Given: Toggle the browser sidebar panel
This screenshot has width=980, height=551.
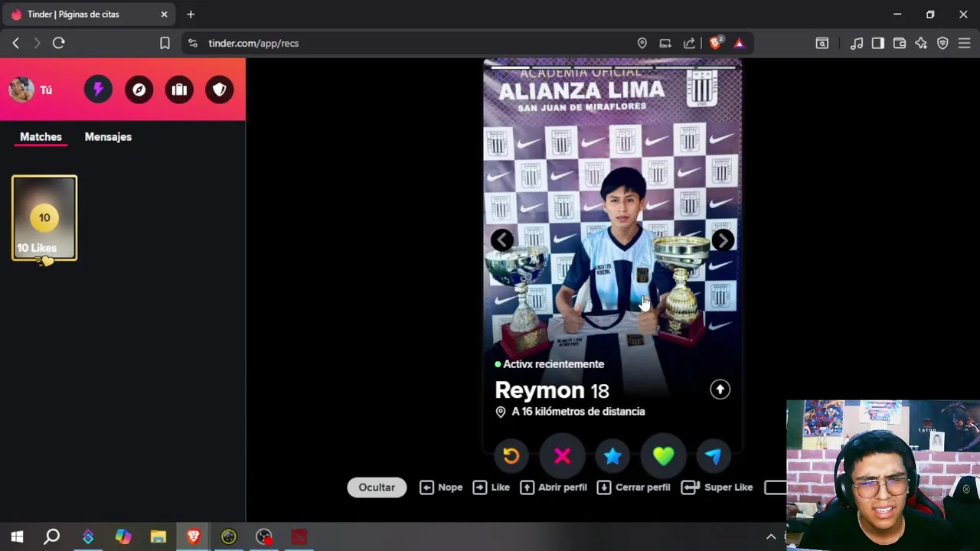Looking at the screenshot, I should point(878,44).
